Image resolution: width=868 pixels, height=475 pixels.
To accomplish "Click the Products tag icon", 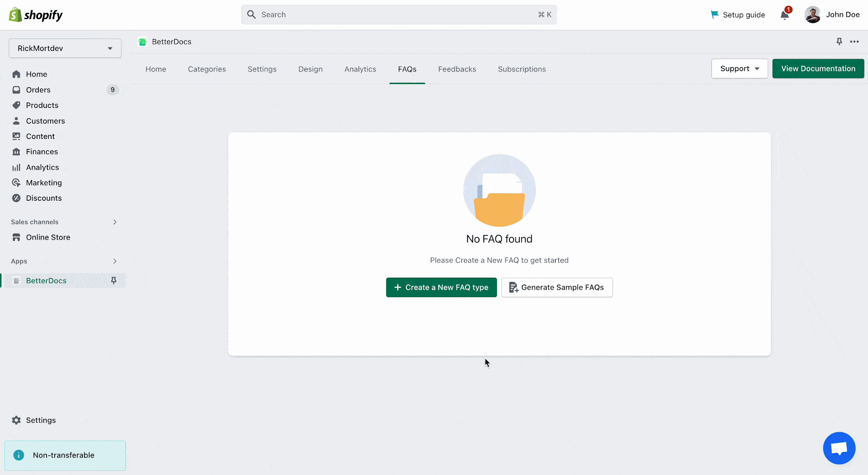I will pyautogui.click(x=16, y=105).
